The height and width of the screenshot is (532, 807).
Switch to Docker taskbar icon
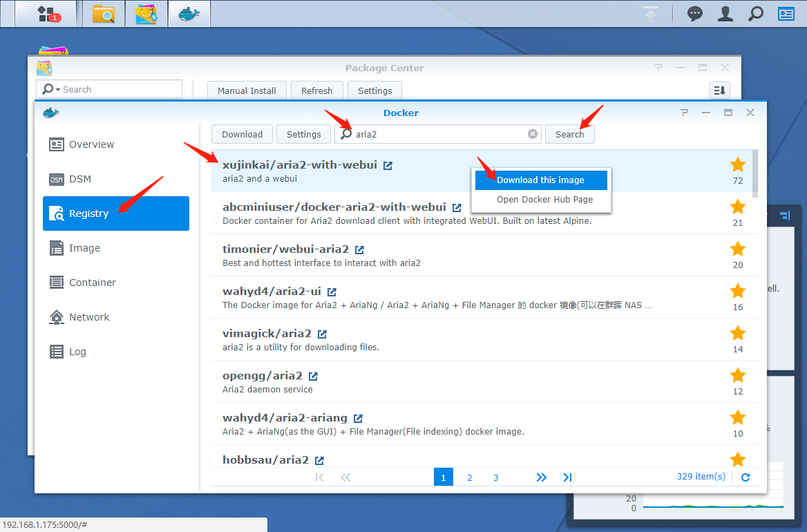tap(189, 14)
